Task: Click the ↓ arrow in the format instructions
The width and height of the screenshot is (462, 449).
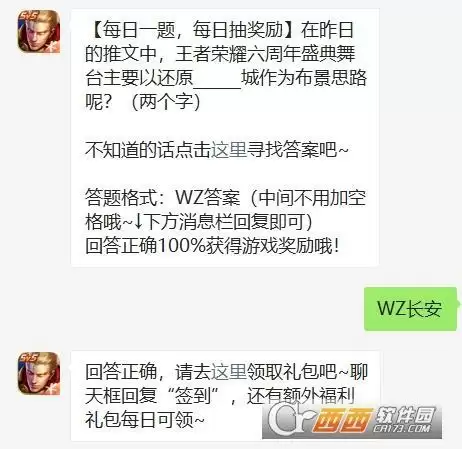Action: [139, 222]
